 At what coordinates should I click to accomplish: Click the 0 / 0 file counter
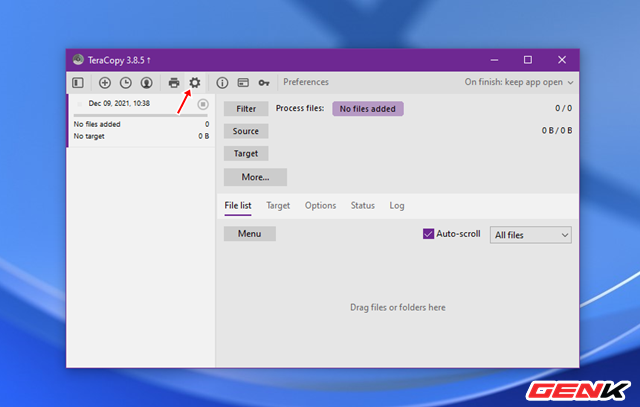(563, 108)
